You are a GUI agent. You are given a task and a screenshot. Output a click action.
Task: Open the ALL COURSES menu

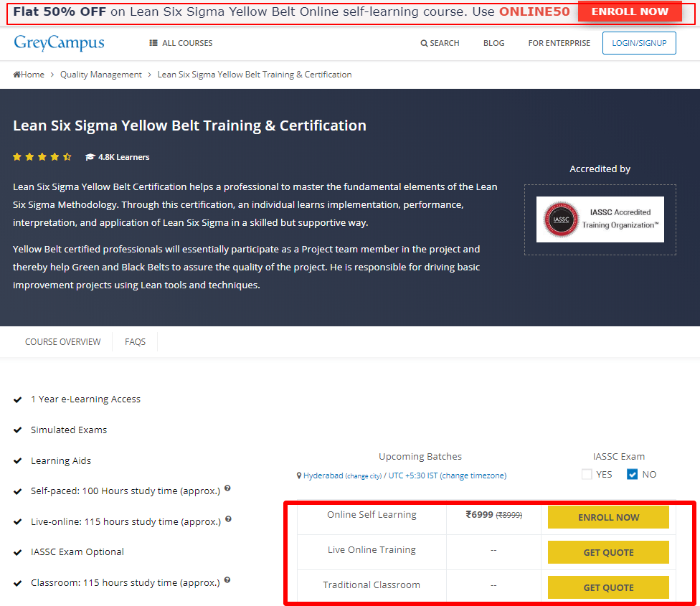point(181,43)
